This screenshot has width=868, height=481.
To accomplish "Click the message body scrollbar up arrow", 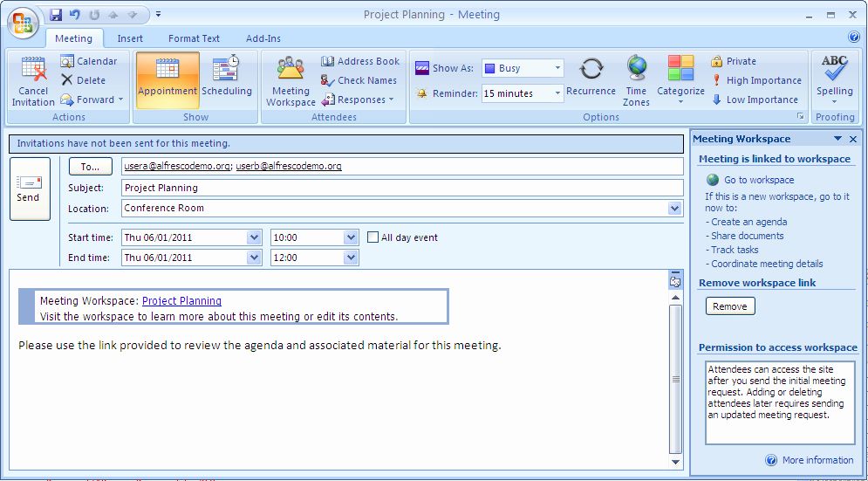I will pyautogui.click(x=675, y=298).
